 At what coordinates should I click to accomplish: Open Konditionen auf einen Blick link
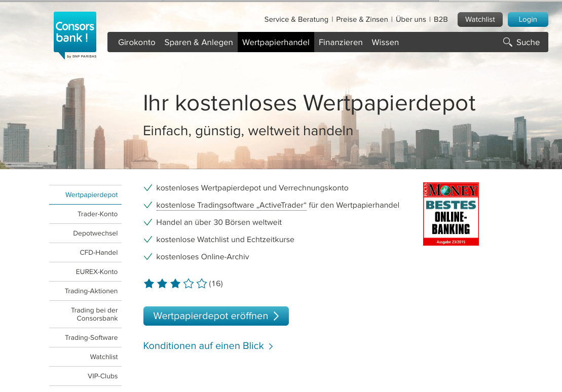pos(203,346)
